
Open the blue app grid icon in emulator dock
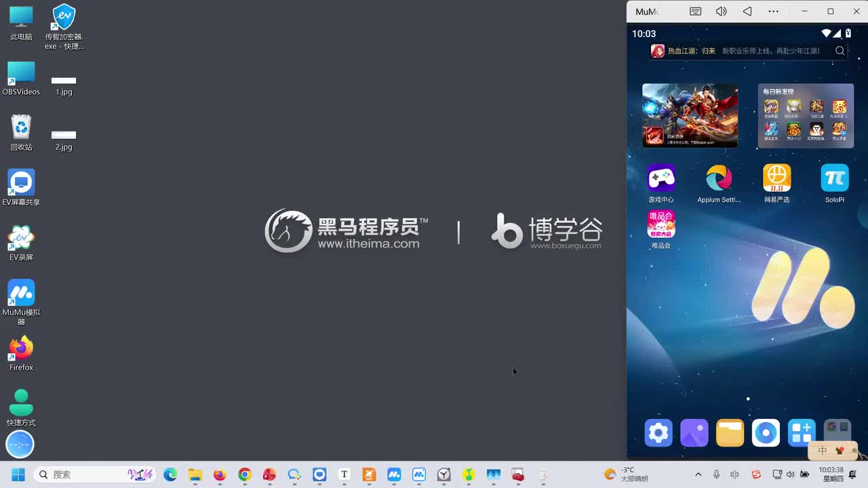[x=802, y=433]
